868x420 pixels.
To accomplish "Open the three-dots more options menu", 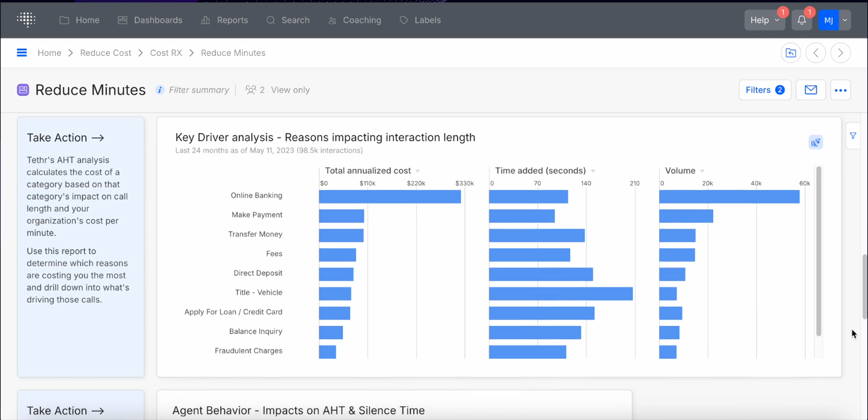I will coord(840,90).
